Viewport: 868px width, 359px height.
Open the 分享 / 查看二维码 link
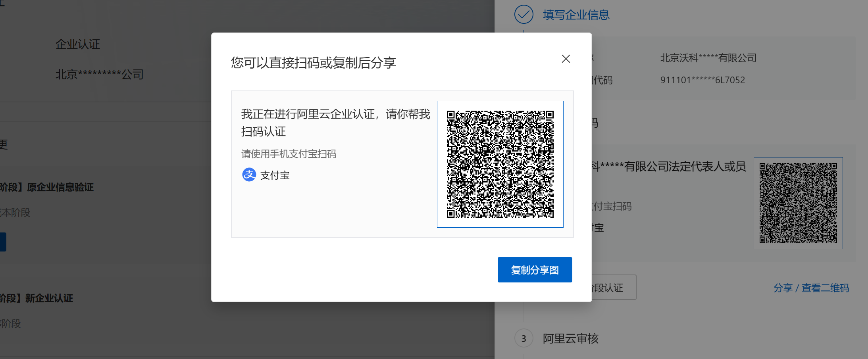(811, 288)
